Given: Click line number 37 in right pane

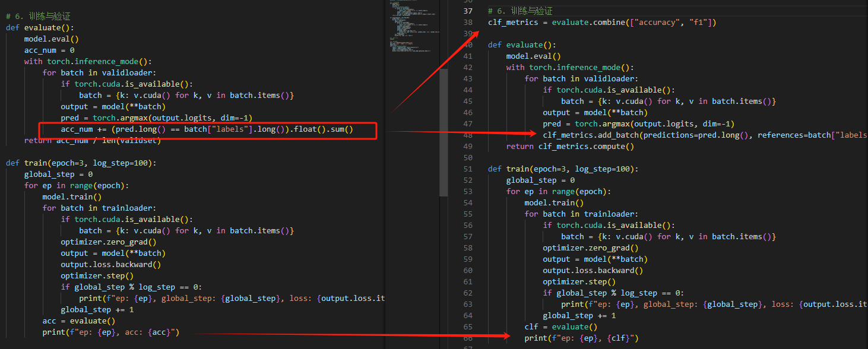Looking at the screenshot, I should (467, 11).
